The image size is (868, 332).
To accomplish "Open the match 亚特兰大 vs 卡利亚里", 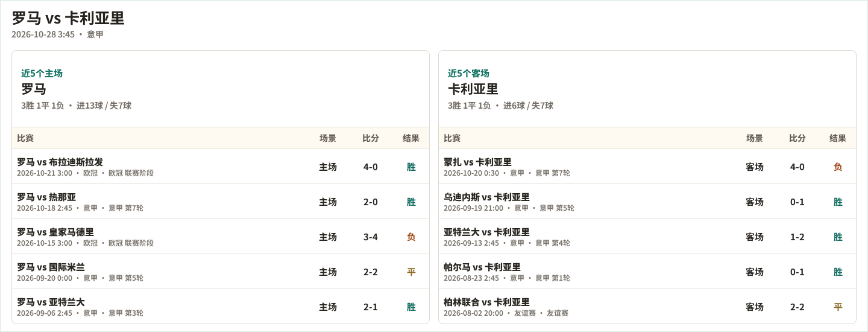I will pyautogui.click(x=486, y=232).
